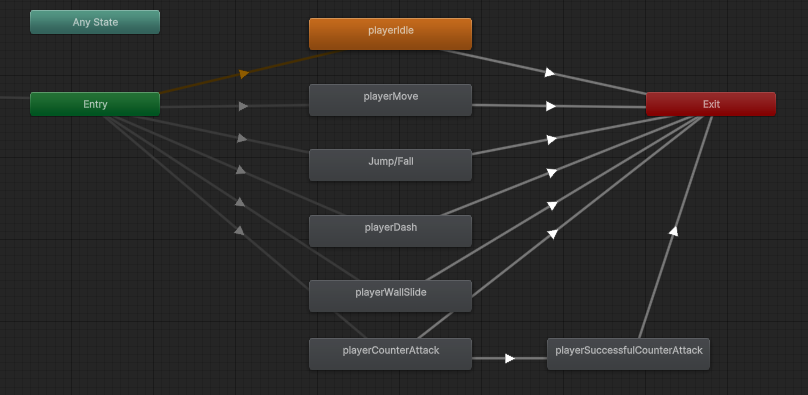Click transition arrow from Entry to Jump/Fall
808x395 pixels.
[242, 139]
